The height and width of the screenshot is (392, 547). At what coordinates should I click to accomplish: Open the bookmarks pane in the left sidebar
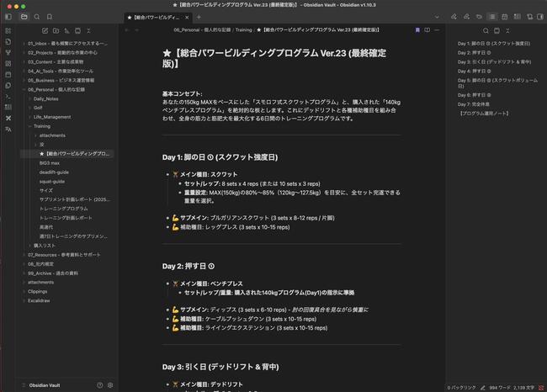tap(50, 17)
